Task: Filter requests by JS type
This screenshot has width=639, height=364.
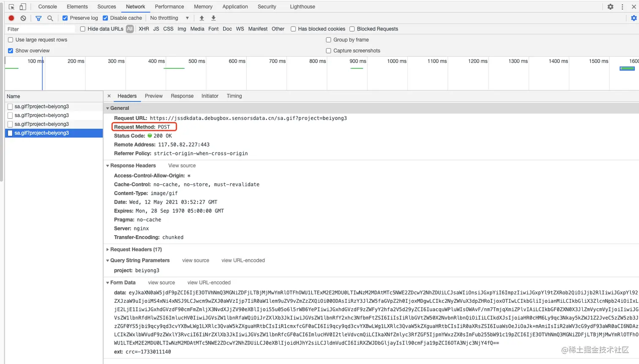Action: (x=156, y=29)
